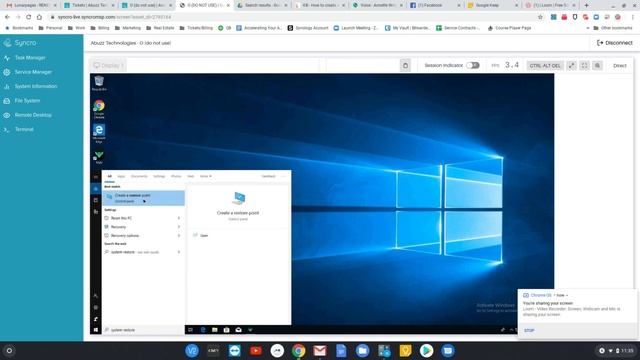
Task: Select the Apps tab in Windows search
Action: 121,176
